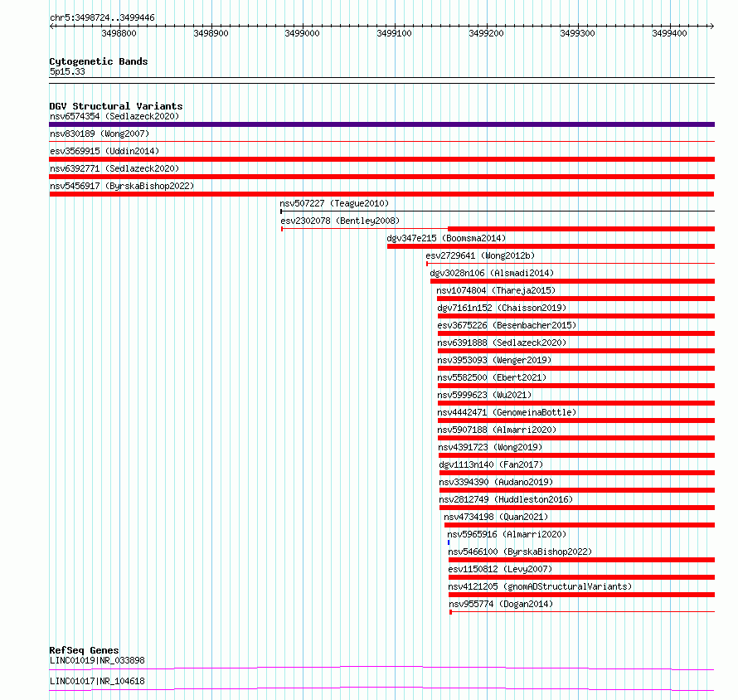
Task: Click the small blue nsv5965916 variant marker
Action: (449, 542)
